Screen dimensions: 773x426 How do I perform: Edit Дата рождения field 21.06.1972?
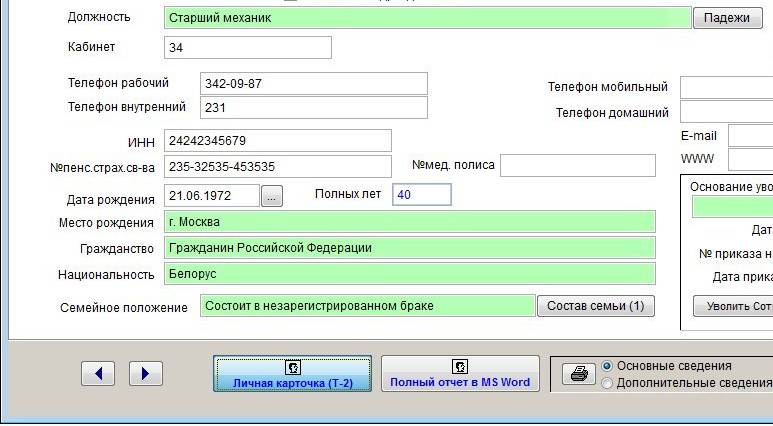click(x=212, y=196)
